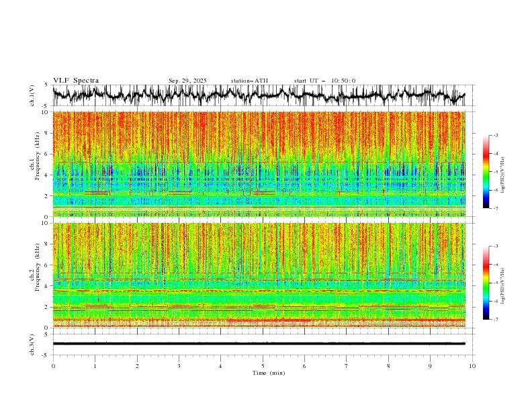This screenshot has width=532, height=411.
Task: Click the ch.1 waveform trace plot
Action: [x=259, y=95]
